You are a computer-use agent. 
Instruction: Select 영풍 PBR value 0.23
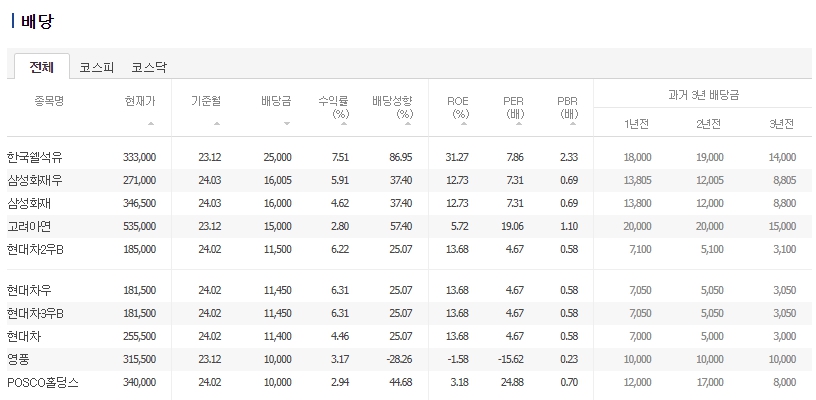[569, 359]
